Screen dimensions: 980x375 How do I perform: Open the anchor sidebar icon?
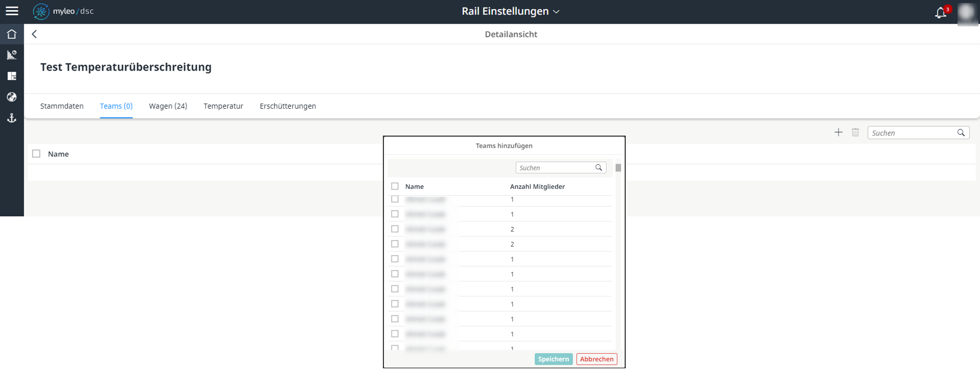pyautogui.click(x=12, y=118)
